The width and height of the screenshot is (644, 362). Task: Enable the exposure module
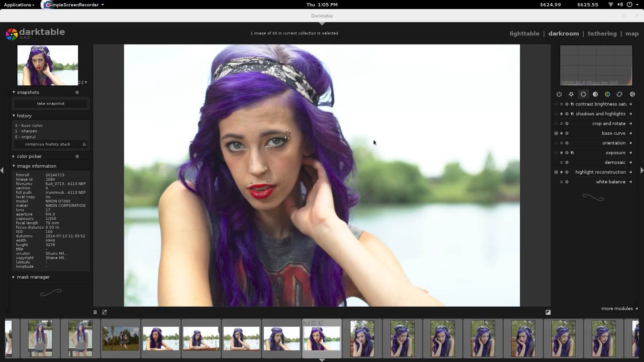pos(556,153)
